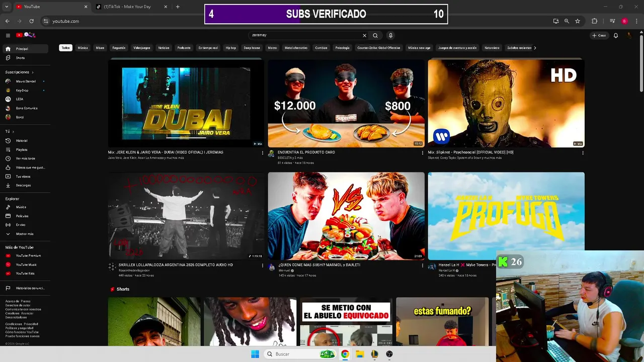Show more filter chips with right arrow
This screenshot has height=362, width=644.
[535, 48]
